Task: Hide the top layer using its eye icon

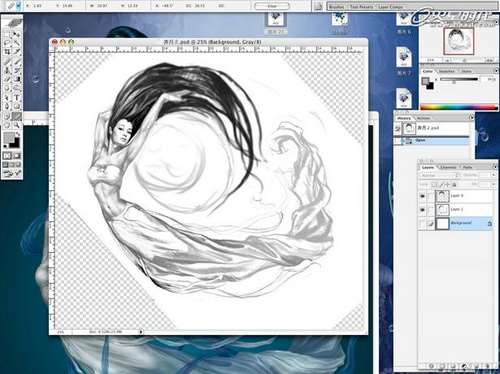Action: tap(423, 196)
